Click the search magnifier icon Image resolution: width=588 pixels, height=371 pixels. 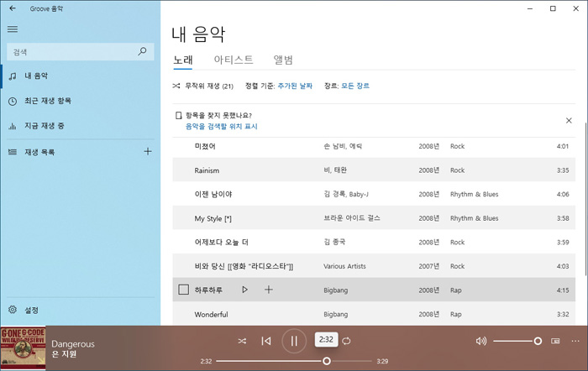[142, 51]
